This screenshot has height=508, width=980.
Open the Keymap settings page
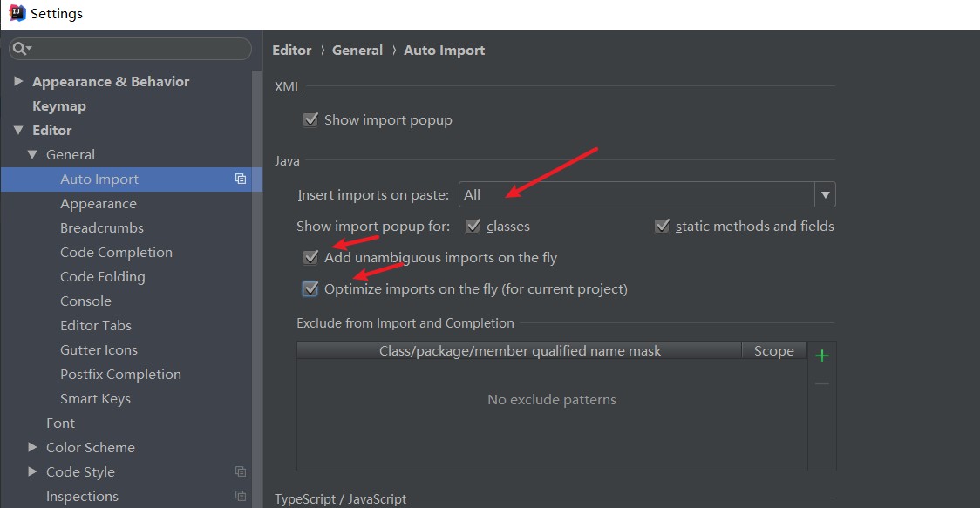[59, 106]
